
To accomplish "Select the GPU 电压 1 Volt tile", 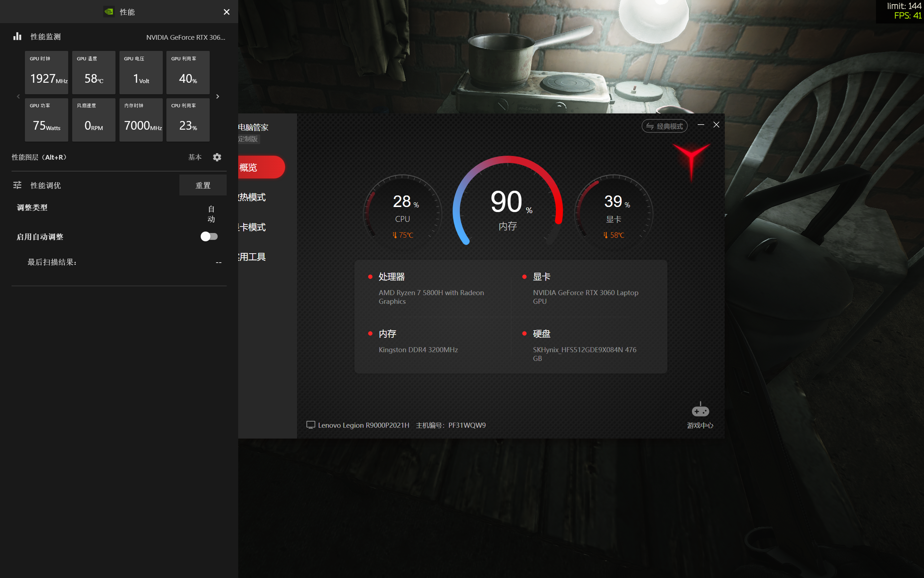I will tap(141, 73).
